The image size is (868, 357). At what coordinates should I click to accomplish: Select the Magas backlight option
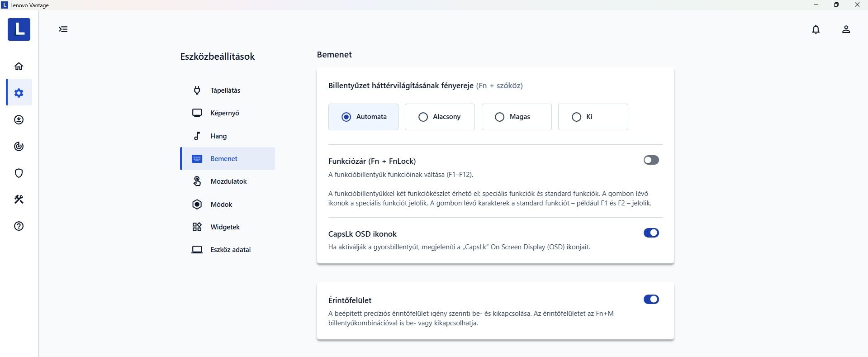[516, 117]
